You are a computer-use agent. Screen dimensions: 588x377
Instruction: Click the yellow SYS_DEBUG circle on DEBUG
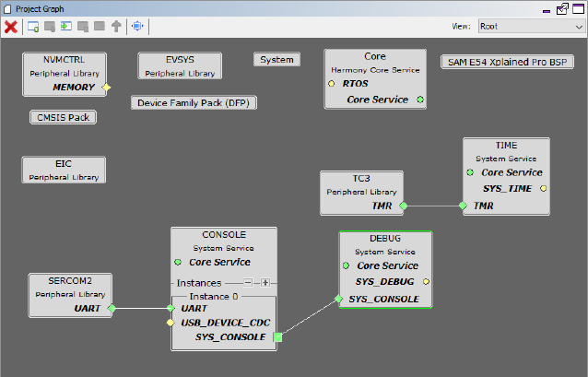click(x=426, y=282)
